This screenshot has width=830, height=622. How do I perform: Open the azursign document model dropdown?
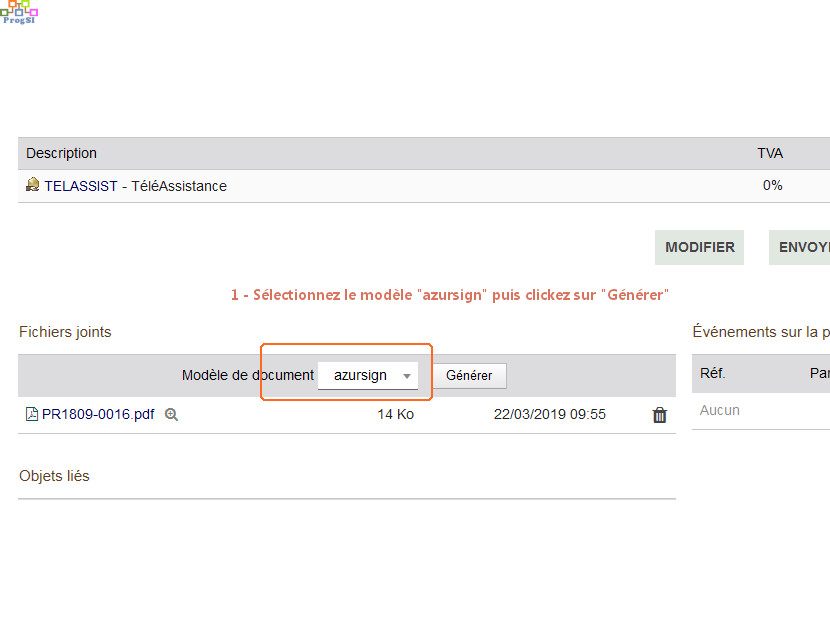click(368, 375)
